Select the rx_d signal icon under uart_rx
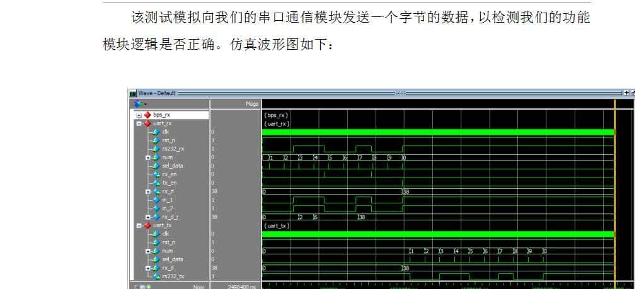This screenshot has height=289, width=644. click(x=156, y=191)
